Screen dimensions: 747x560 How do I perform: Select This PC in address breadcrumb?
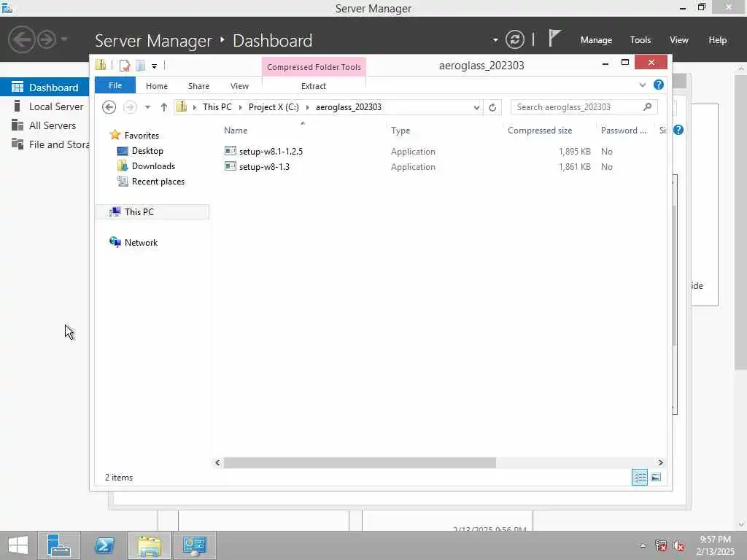pos(217,107)
